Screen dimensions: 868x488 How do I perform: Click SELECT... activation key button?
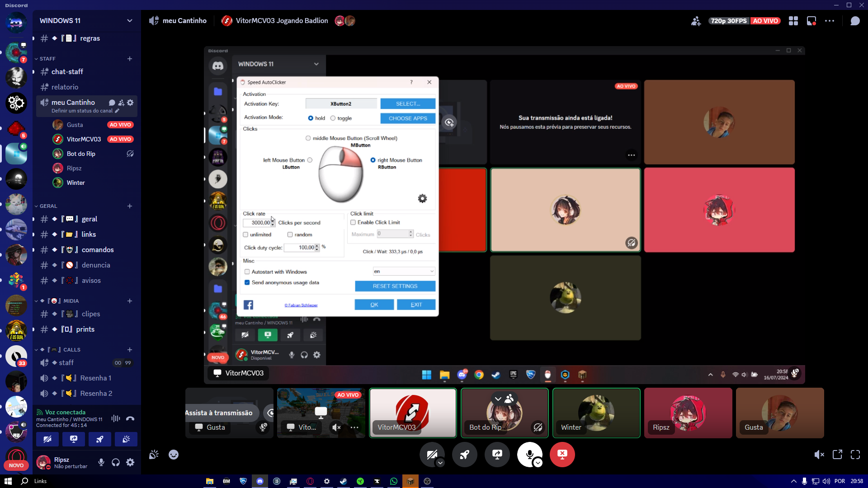[x=408, y=104]
